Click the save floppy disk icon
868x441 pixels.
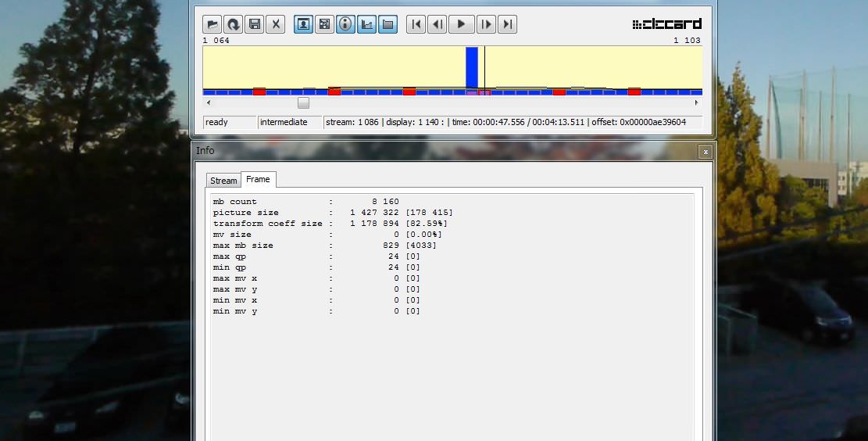pyautogui.click(x=254, y=24)
